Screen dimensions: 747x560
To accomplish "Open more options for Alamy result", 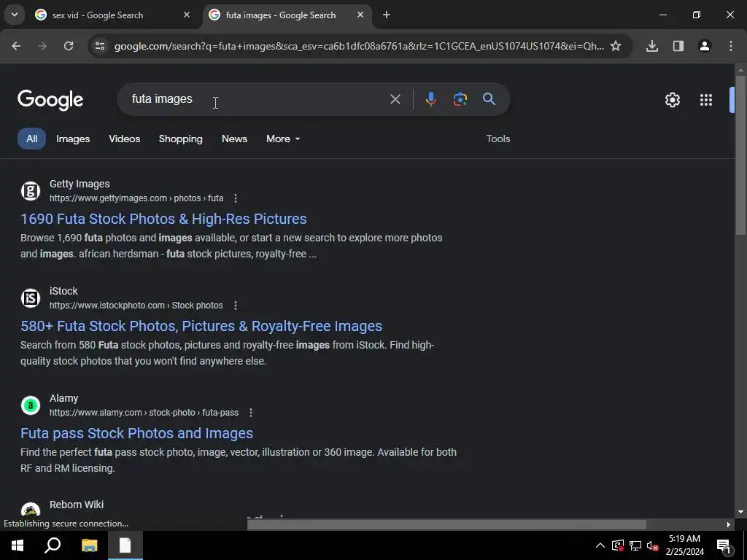I will pyautogui.click(x=251, y=413).
